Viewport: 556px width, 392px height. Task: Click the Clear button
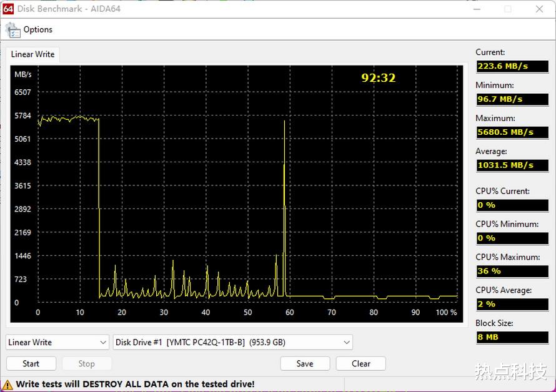point(361,364)
